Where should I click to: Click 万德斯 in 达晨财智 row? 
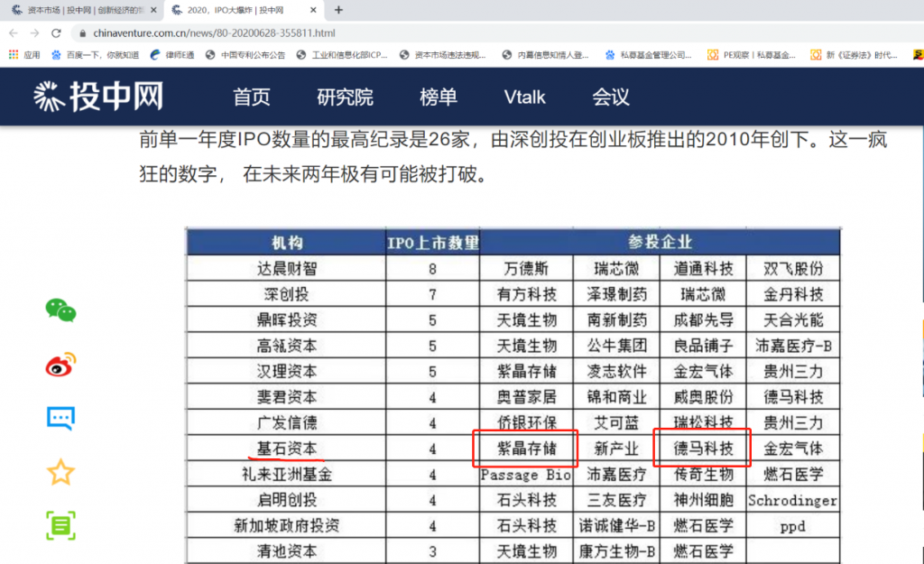point(526,269)
